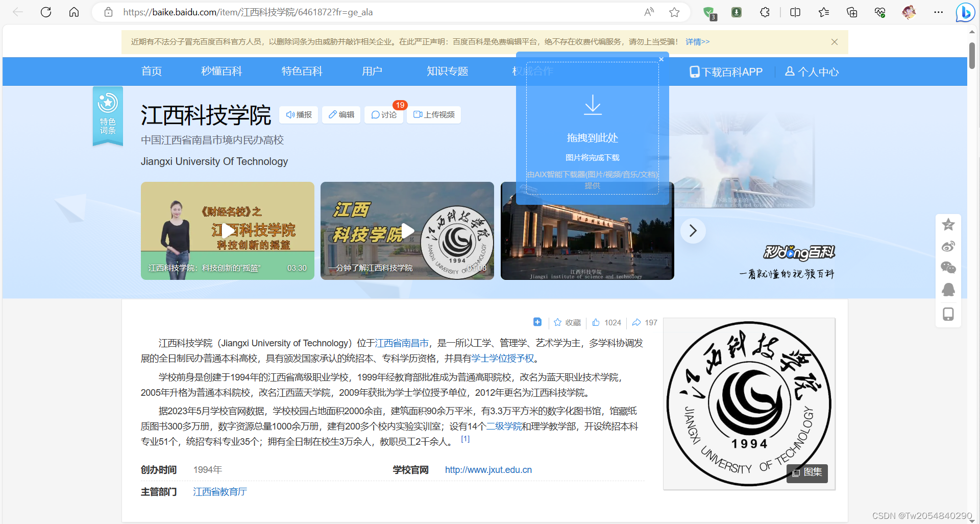Image resolution: width=980 pixels, height=524 pixels.
Task: Share to WeChat from side toolbar
Action: pyautogui.click(x=948, y=268)
